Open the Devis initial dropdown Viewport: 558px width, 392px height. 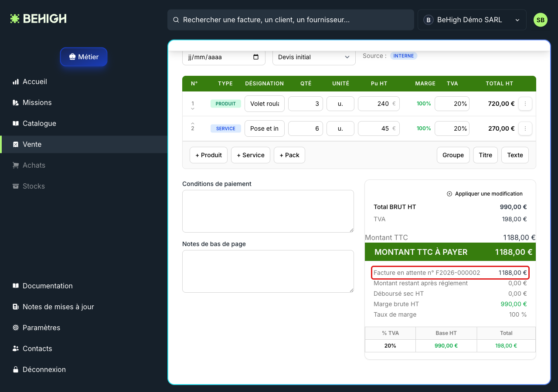[314, 57]
